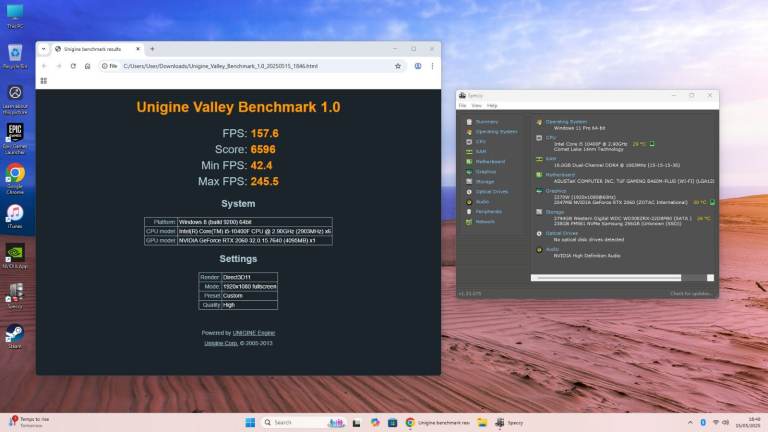Click the Score value 6596
Screen dimensions: 768x432
click(263, 149)
